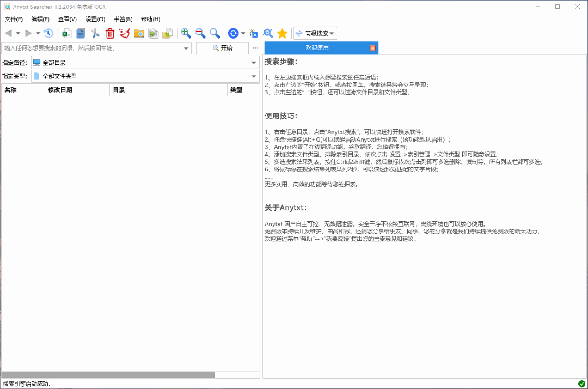This screenshot has width=588, height=389.
Task: Open the 查看(V) menu
Action: click(x=68, y=19)
